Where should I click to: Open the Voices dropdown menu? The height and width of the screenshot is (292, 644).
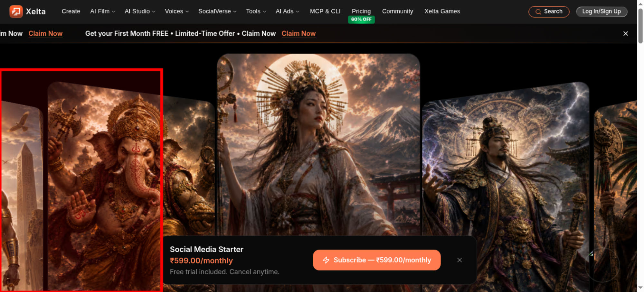point(176,11)
